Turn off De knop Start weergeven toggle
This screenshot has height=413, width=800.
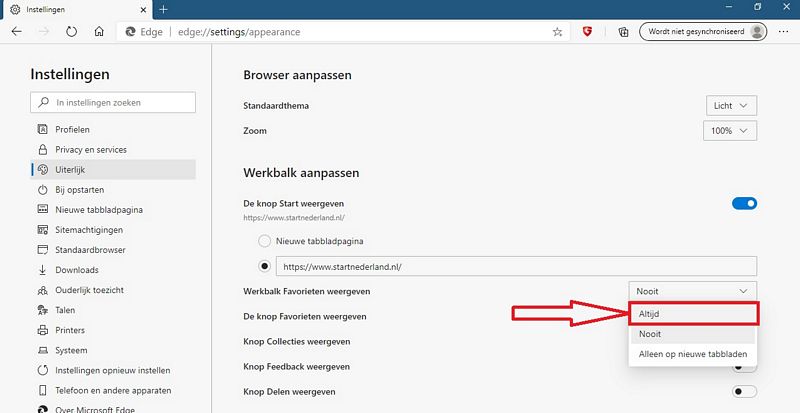coord(744,204)
